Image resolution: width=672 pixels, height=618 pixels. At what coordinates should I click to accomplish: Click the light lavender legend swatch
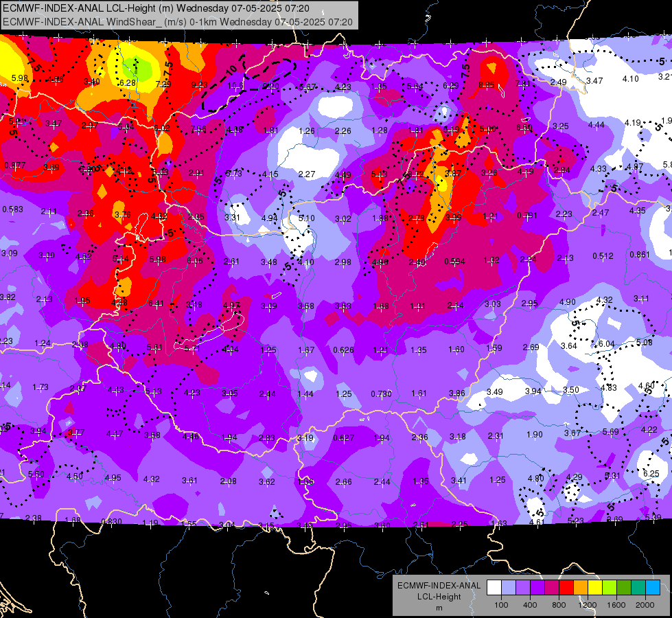[509, 587]
